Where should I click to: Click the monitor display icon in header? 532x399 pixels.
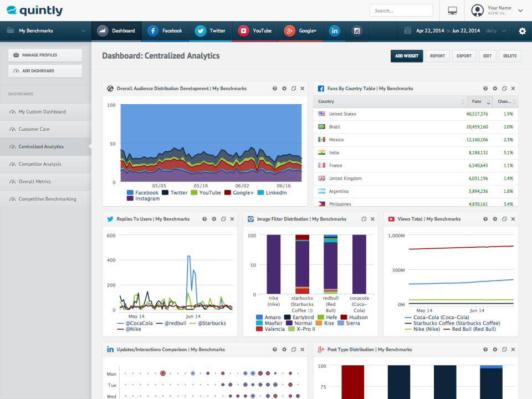452,11
